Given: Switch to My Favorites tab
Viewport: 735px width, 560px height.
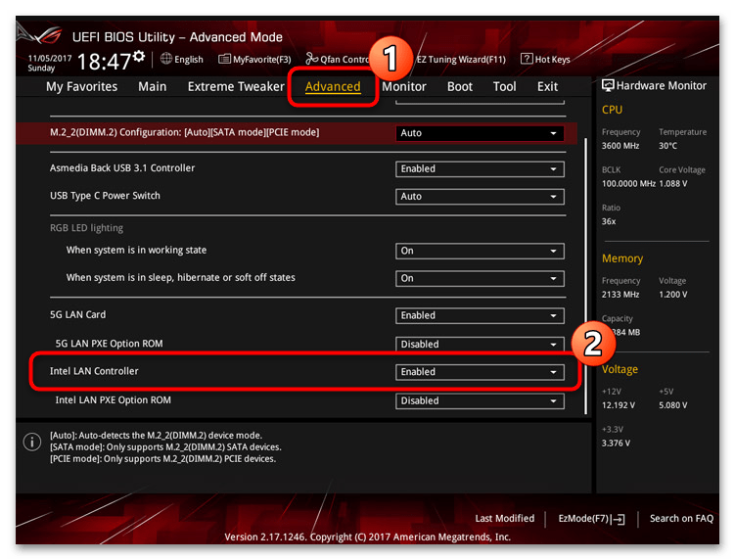Looking at the screenshot, I should point(81,87).
